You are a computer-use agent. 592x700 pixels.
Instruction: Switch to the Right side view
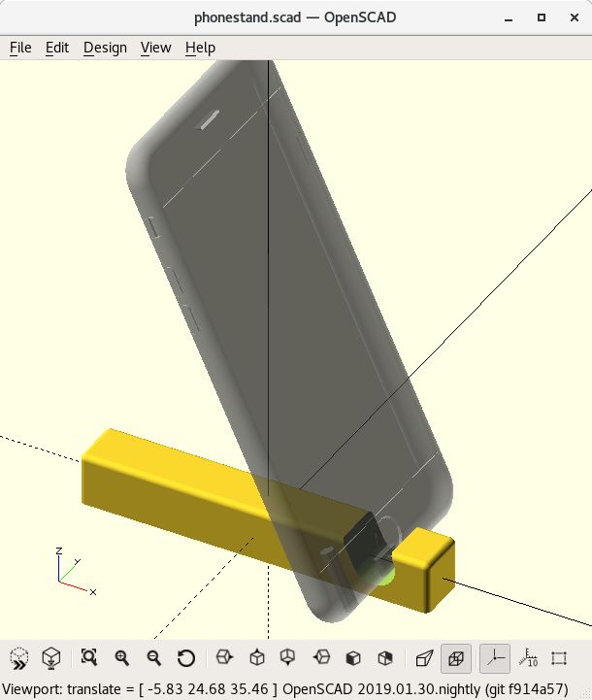tap(224, 658)
